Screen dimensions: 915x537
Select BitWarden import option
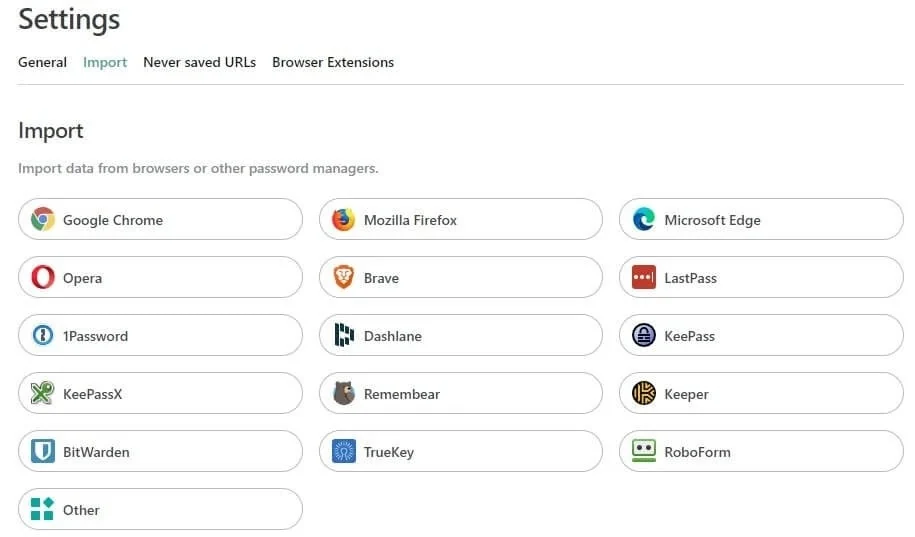(x=160, y=451)
